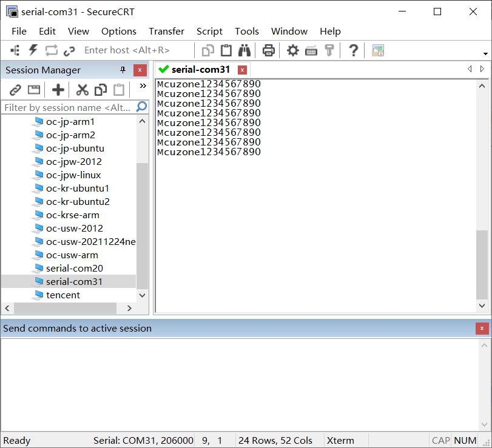The width and height of the screenshot is (492, 448).
Task: Click Connect in Tab icon in Session Manager
Action: [34, 90]
